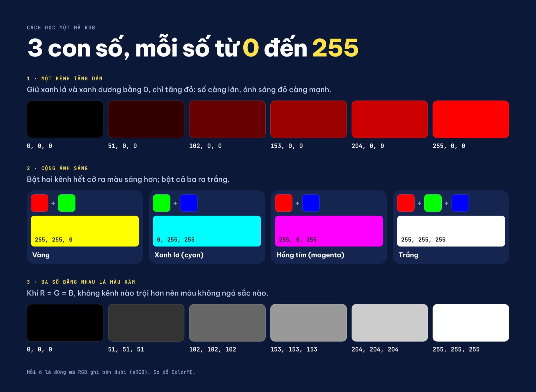The width and height of the screenshot is (536, 392).
Task: Click the heading '2 · CỘNG ÁNH SÁNG'
Action: tap(57, 168)
